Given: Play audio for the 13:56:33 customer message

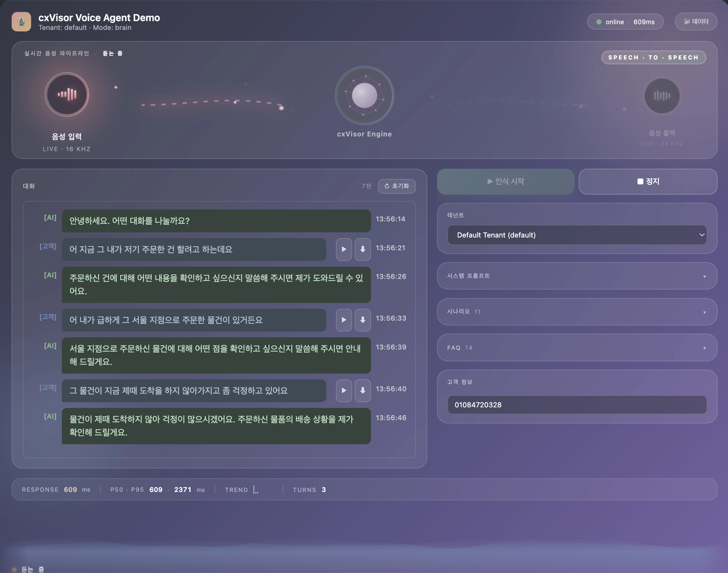Looking at the screenshot, I should pos(344,320).
